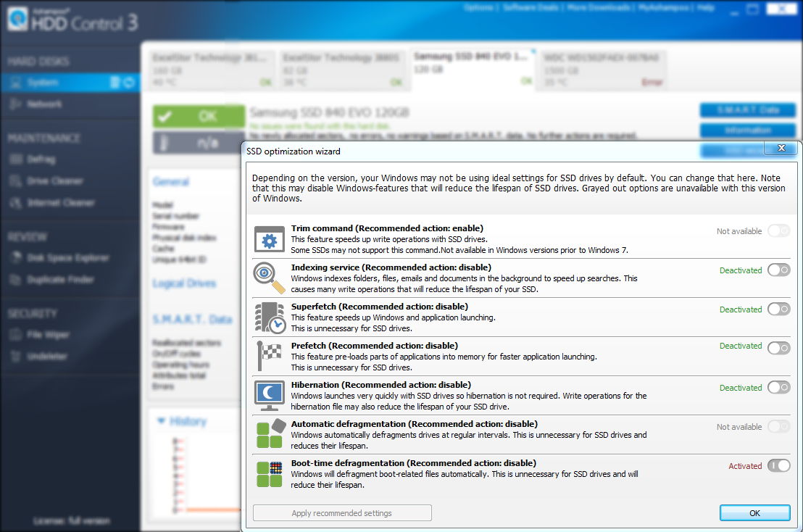
Task: Click the Automatic defragmentation blocks icon
Action: click(x=271, y=434)
